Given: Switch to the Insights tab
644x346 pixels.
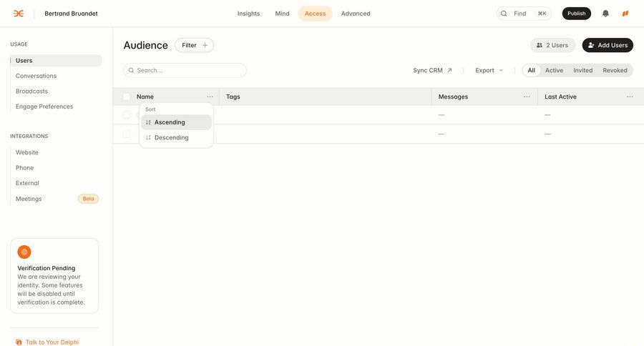Looking at the screenshot, I should tap(248, 14).
